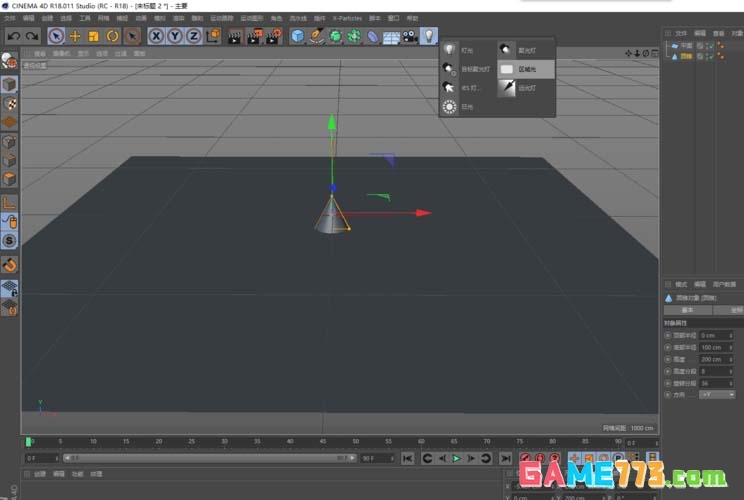
Task: Open the green array/modeling objects palette
Action: [354, 36]
